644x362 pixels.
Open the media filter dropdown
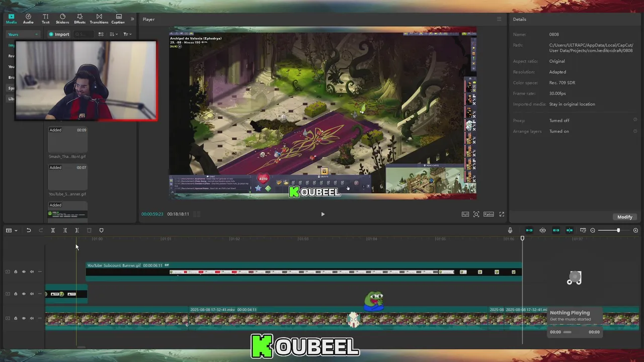(127, 34)
